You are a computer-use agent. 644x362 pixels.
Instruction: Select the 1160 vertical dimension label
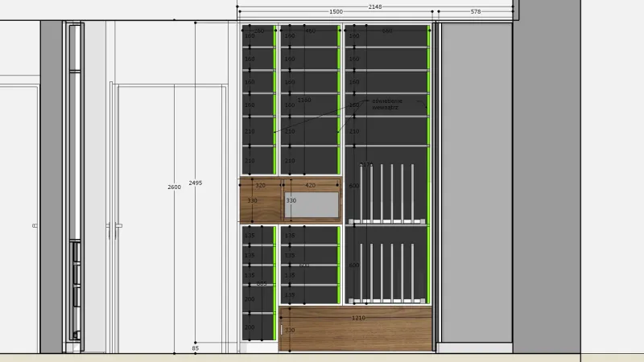point(304,100)
